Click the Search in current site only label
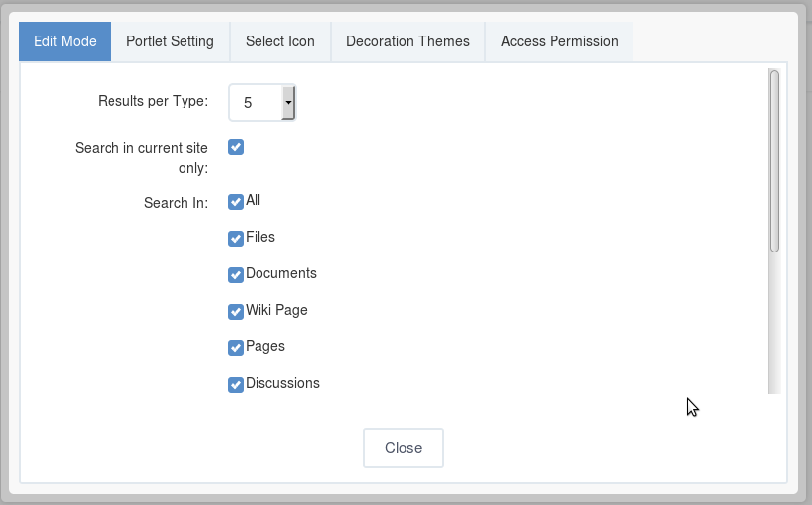The width and height of the screenshot is (812, 505). pyautogui.click(x=141, y=158)
